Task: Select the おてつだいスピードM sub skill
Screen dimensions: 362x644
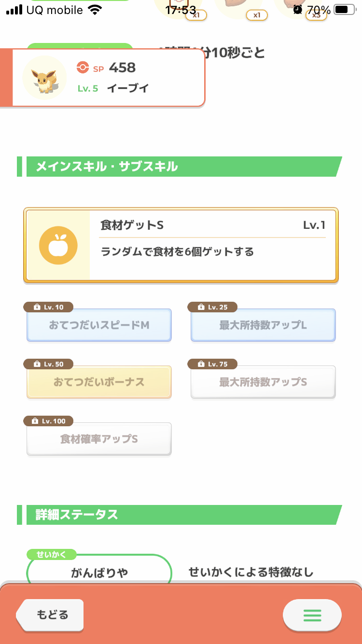Action: pos(99,325)
